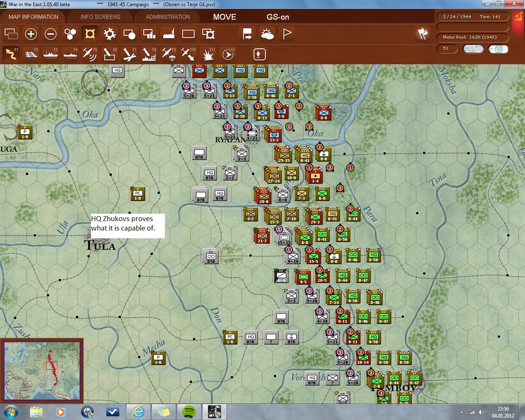The height and width of the screenshot is (420, 525).
Task: Select the F4 amphibious transport mode
Action: point(70,54)
